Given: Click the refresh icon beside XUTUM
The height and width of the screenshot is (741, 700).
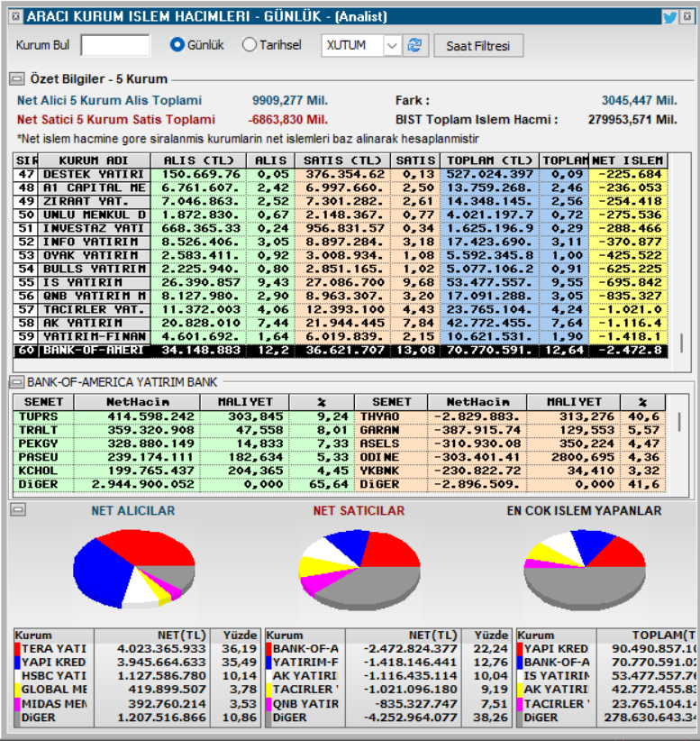Looking at the screenshot, I should tap(414, 46).
